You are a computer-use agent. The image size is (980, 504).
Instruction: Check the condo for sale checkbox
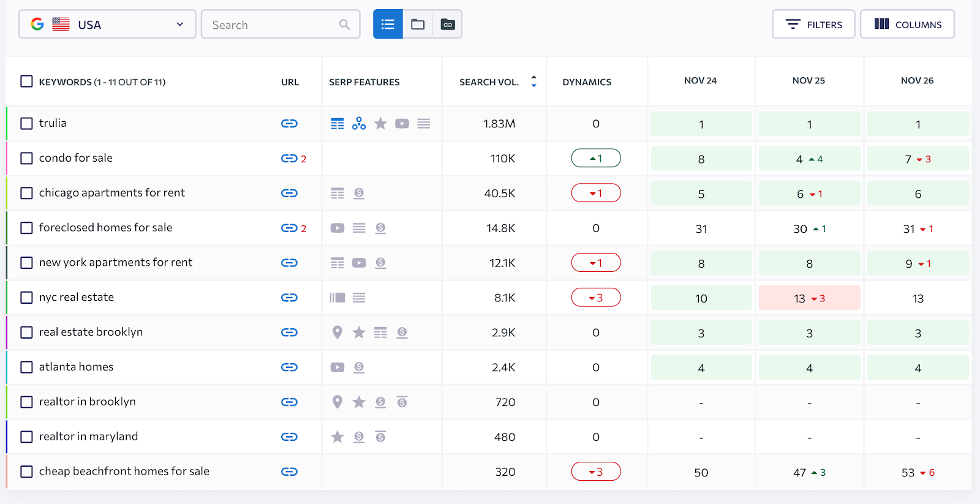[26, 159]
